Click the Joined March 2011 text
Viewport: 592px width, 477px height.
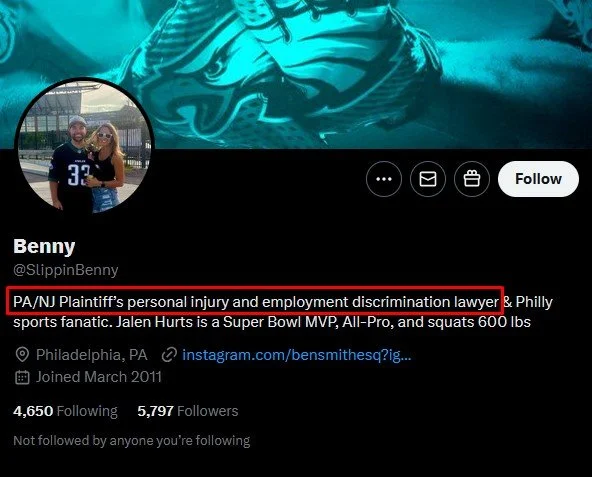99,377
